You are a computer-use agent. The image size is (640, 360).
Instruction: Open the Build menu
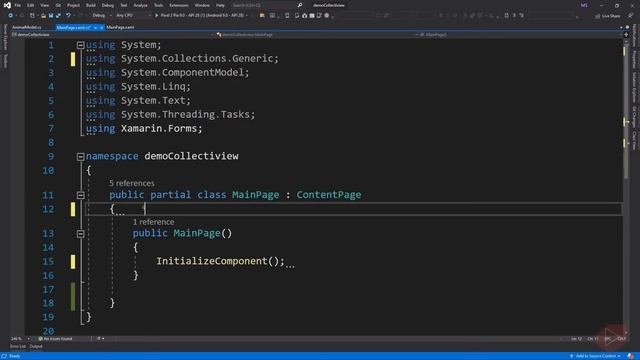(91, 5)
